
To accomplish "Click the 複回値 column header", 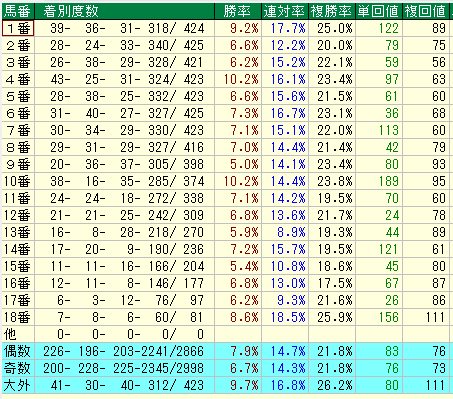I will [426, 11].
